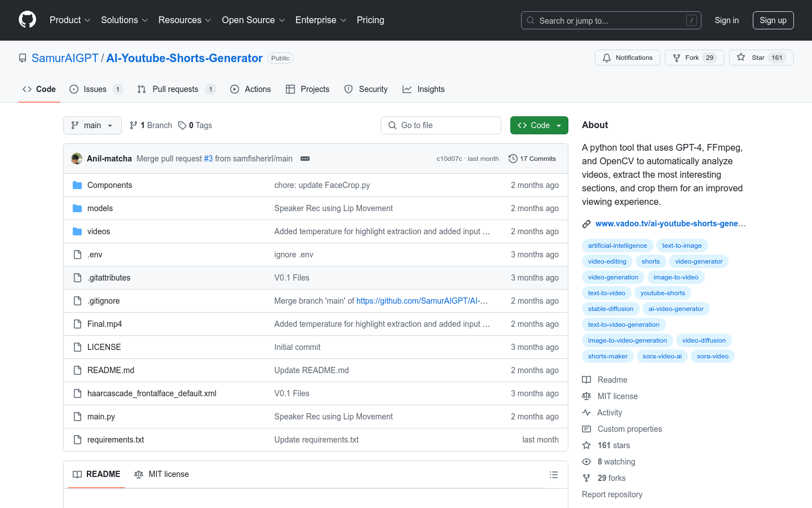
Task: Expand the Resources dropdown
Action: (x=185, y=20)
